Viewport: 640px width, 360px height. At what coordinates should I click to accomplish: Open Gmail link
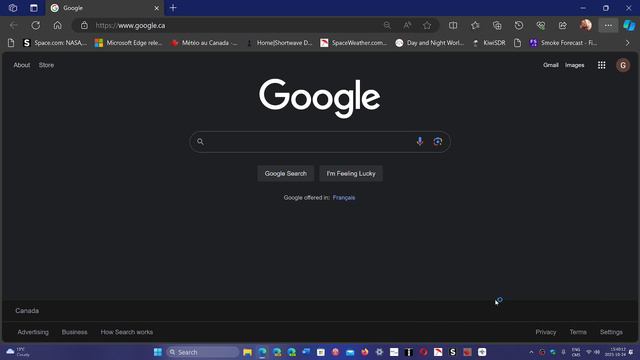point(551,65)
